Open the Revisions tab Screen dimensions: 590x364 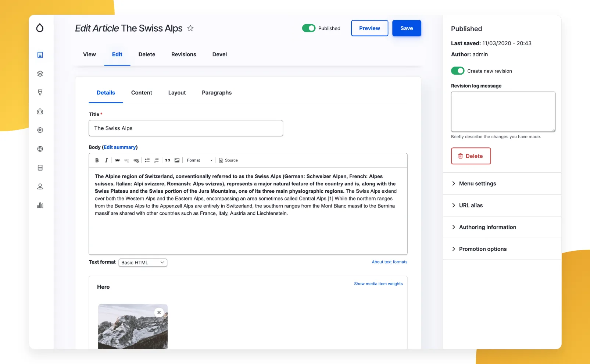tap(184, 54)
